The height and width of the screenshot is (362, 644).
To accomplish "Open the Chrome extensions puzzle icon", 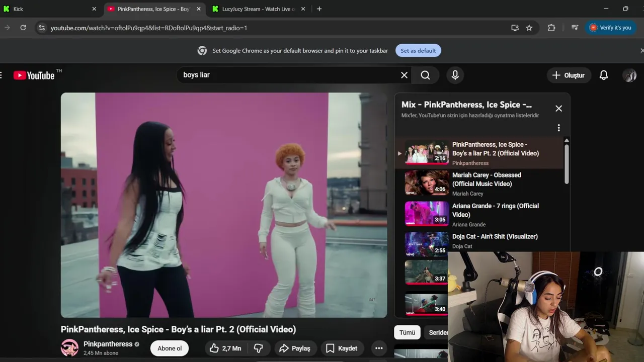I will (x=551, y=28).
